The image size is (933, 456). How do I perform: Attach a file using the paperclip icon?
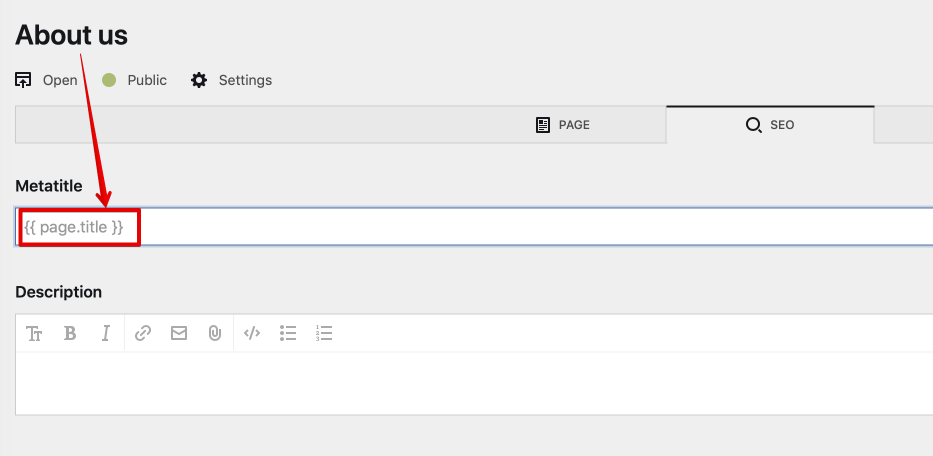click(214, 334)
